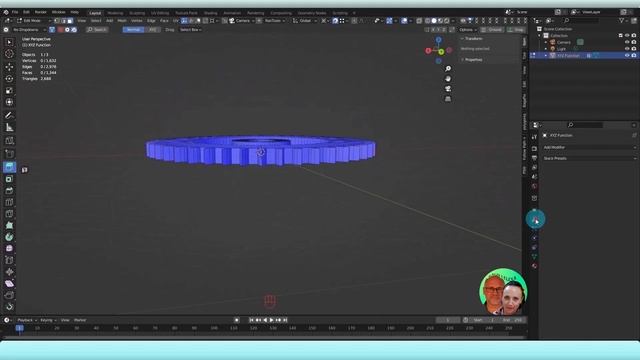Switch to solid viewport shading
The image size is (640, 360).
(434, 20)
